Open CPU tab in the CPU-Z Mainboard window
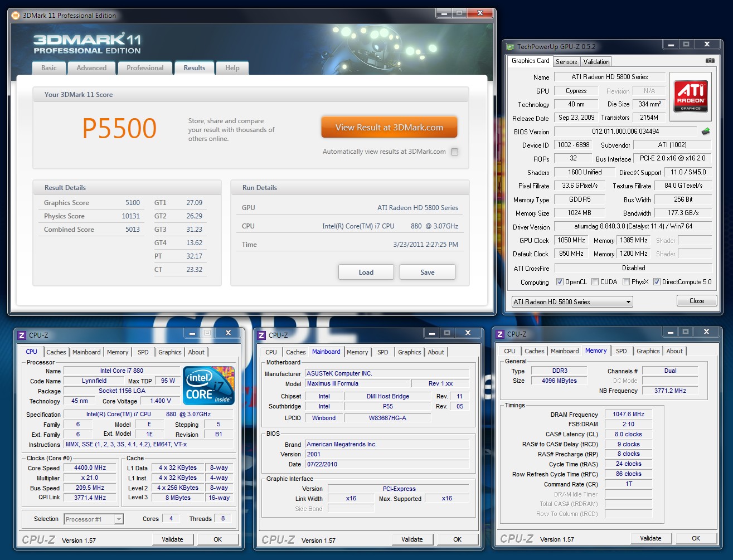 tap(271, 352)
